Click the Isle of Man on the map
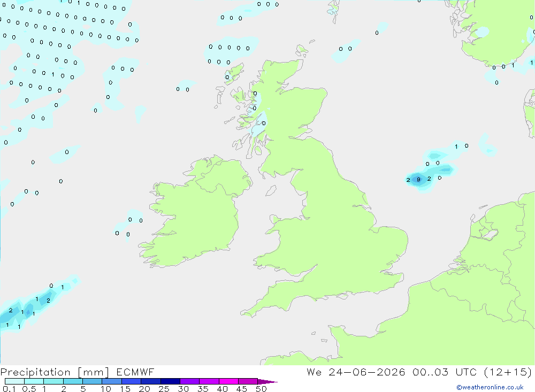 tap(271, 190)
